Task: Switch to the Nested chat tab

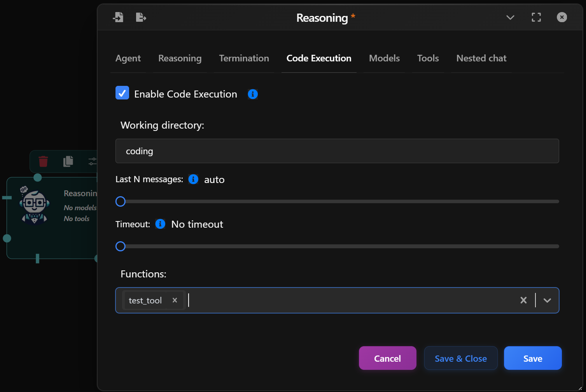Action: 481,58
